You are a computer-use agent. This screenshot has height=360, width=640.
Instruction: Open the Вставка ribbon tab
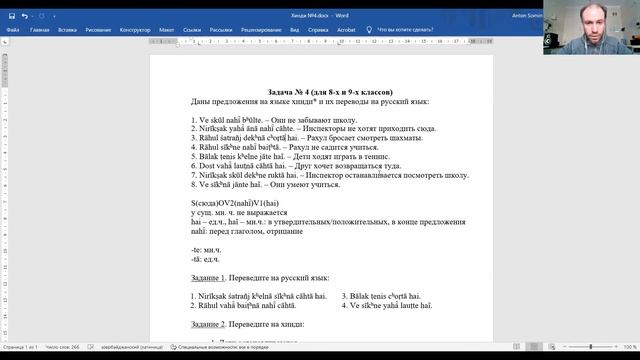coord(67,30)
